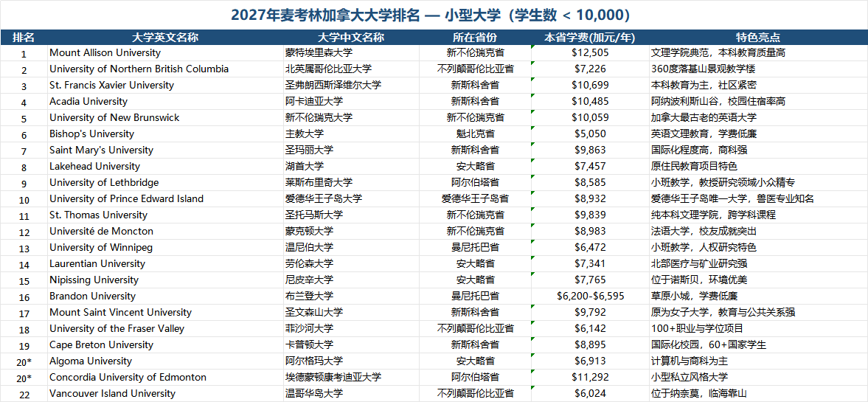
Task: Select cell Saint Mary's University
Action: pos(165,150)
